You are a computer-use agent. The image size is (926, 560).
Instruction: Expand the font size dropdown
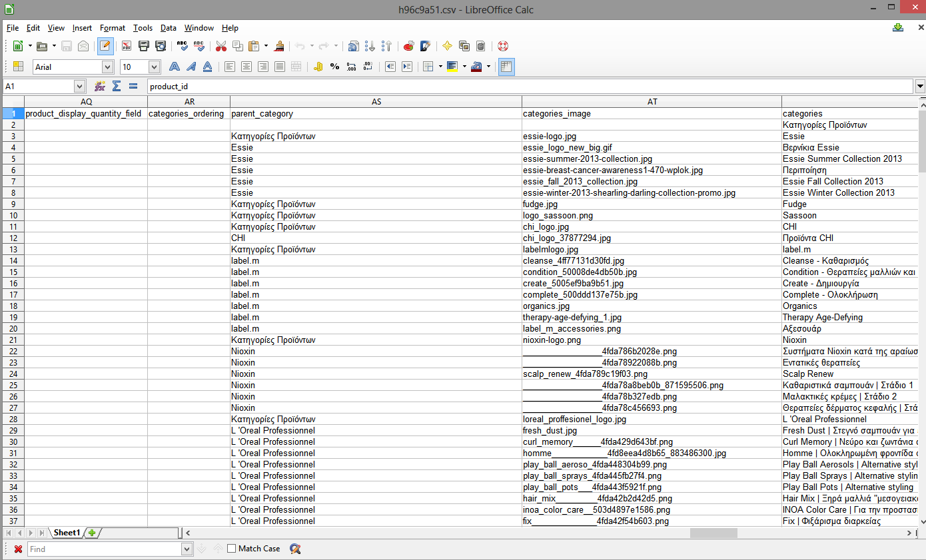pos(154,67)
